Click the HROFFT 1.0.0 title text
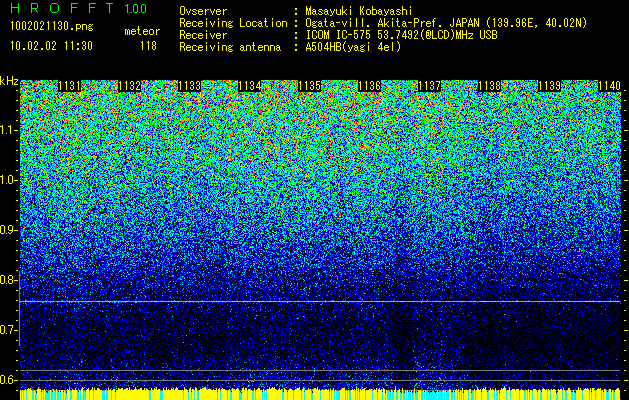Viewport: 629px width, 400px height. coord(78,8)
